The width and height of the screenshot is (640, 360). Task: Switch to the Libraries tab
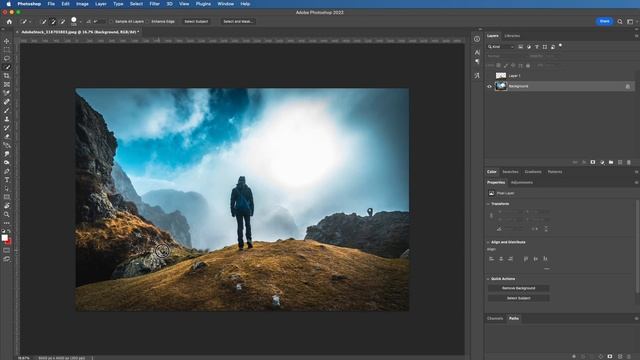click(512, 36)
